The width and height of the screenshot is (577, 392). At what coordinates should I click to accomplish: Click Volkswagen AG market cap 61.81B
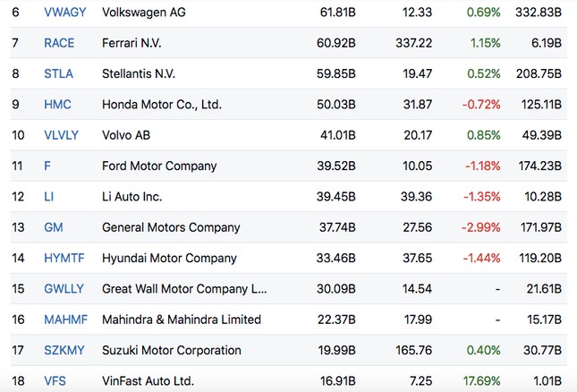click(337, 12)
